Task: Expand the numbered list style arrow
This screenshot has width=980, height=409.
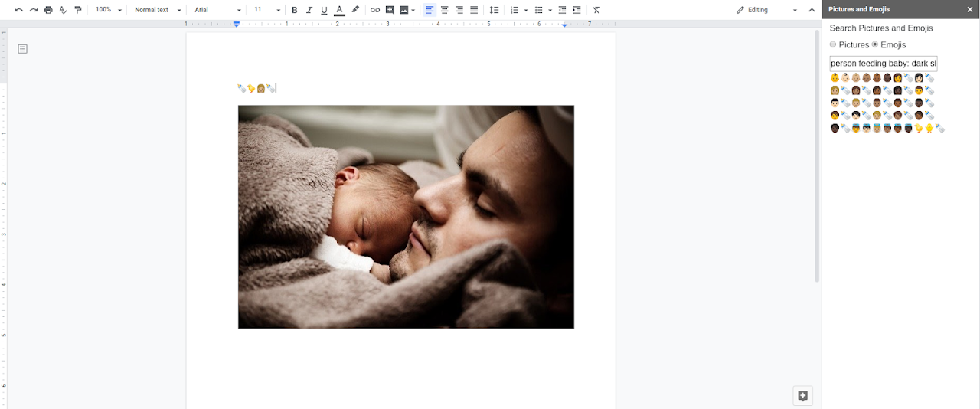Action: [x=525, y=10]
